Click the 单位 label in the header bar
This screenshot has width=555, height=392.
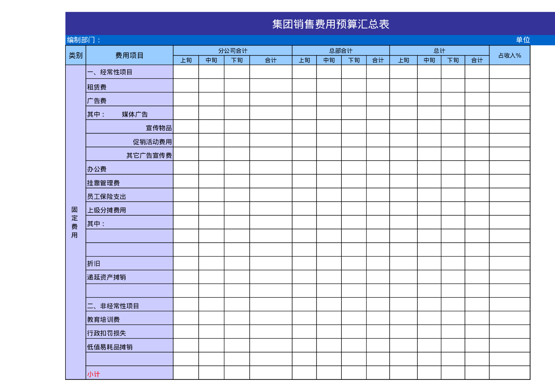point(521,40)
